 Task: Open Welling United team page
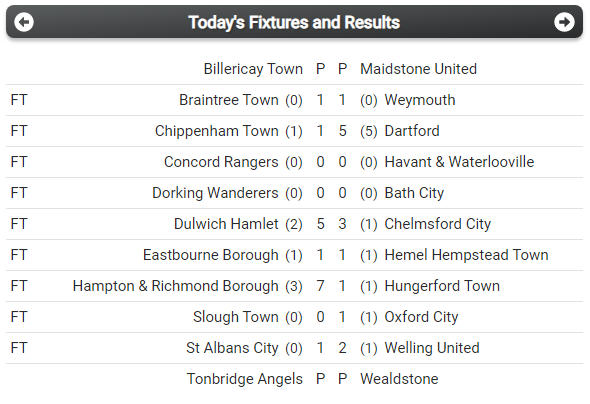click(432, 348)
